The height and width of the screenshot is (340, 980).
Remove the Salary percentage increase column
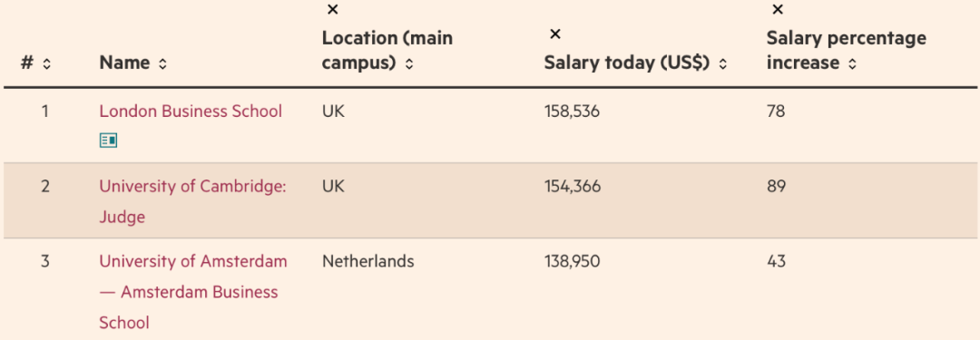(778, 9)
